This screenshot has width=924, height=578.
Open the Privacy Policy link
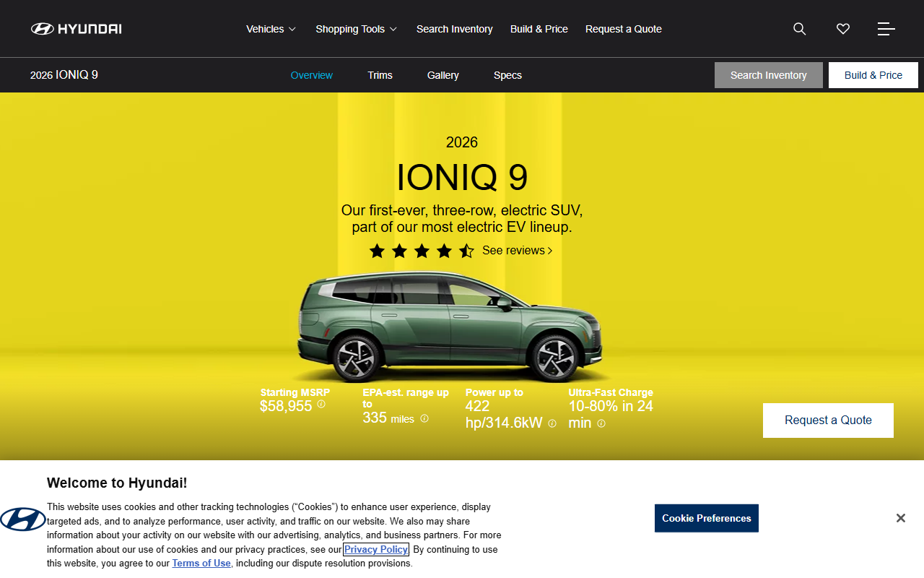click(376, 549)
